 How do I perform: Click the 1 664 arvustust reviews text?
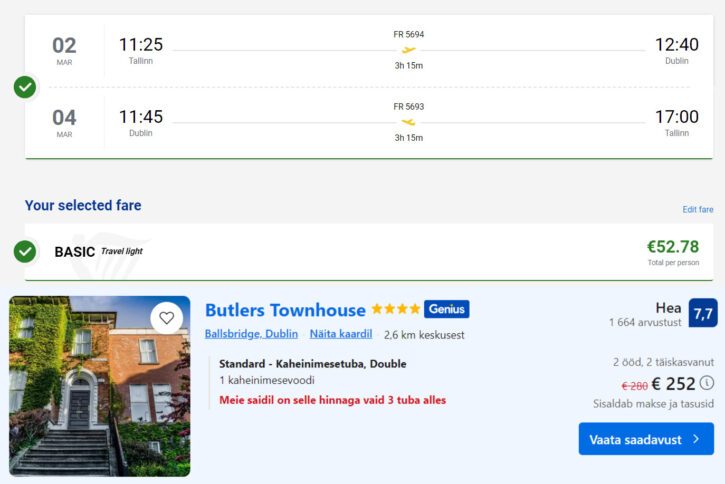click(645, 322)
